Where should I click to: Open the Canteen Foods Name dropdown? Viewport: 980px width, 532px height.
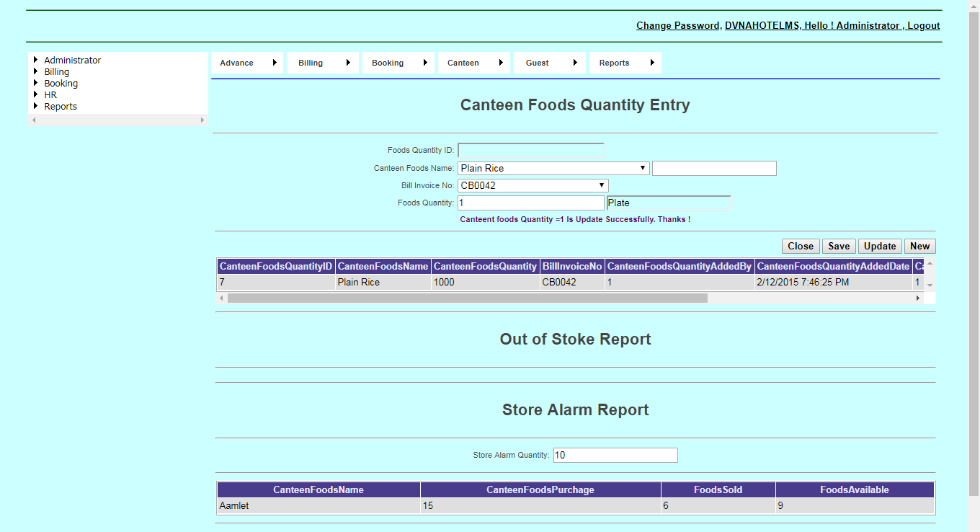point(553,168)
